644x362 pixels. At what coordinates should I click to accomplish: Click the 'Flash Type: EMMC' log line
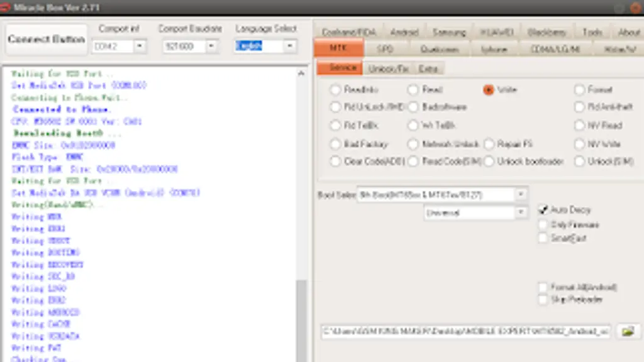click(x=48, y=157)
